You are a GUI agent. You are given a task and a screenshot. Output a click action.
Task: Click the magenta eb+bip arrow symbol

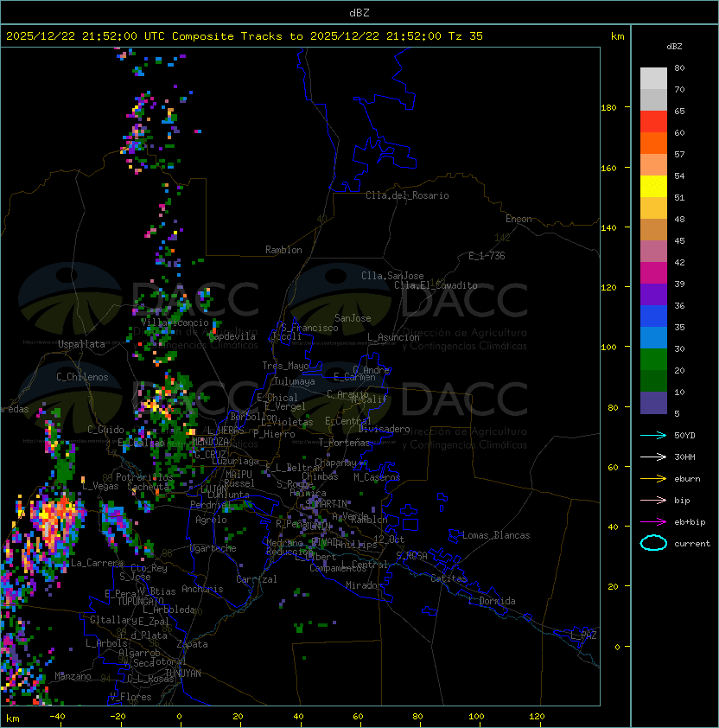coord(653,522)
